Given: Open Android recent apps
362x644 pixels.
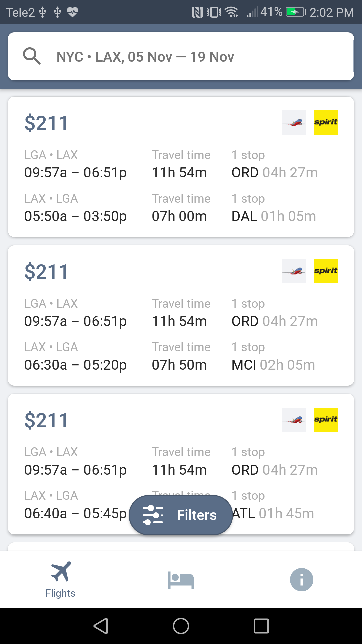Looking at the screenshot, I should (x=261, y=626).
